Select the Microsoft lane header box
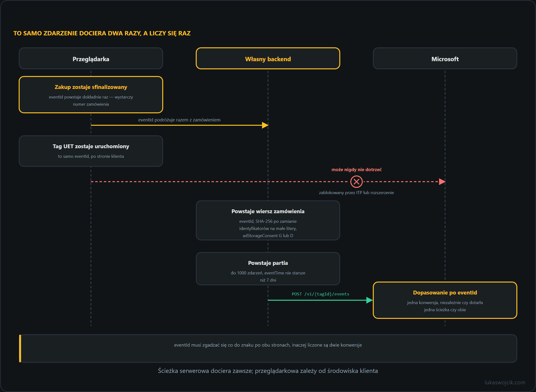Image resolution: width=536 pixels, height=392 pixels. tap(445, 59)
